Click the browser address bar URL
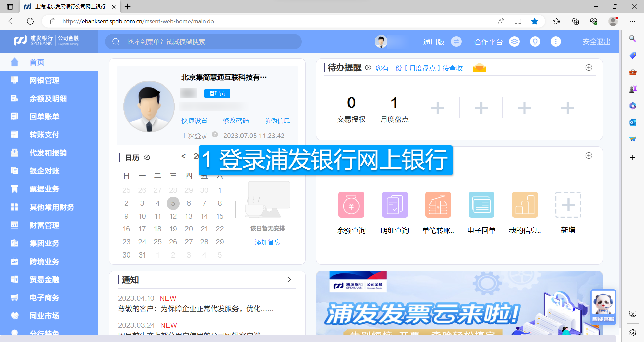Screen dimensions: 644x342 (138, 21)
